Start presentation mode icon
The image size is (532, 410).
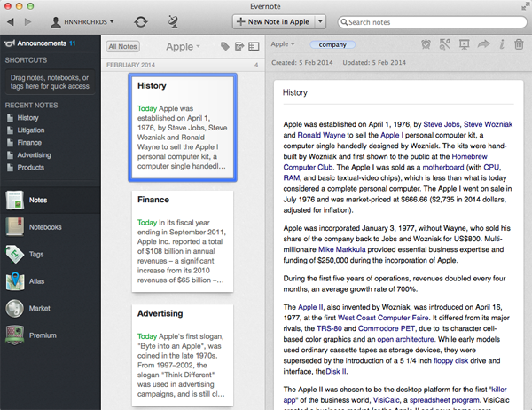pos(464,44)
